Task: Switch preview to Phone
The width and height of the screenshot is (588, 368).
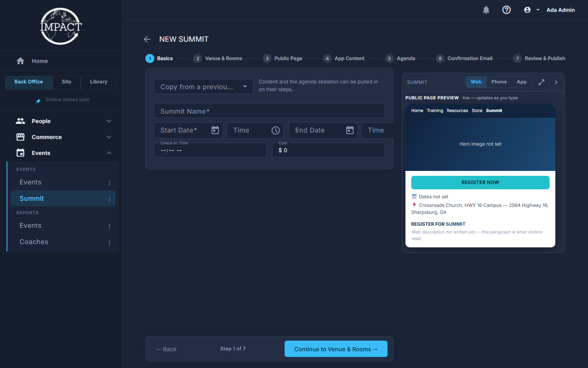Action: [x=499, y=82]
